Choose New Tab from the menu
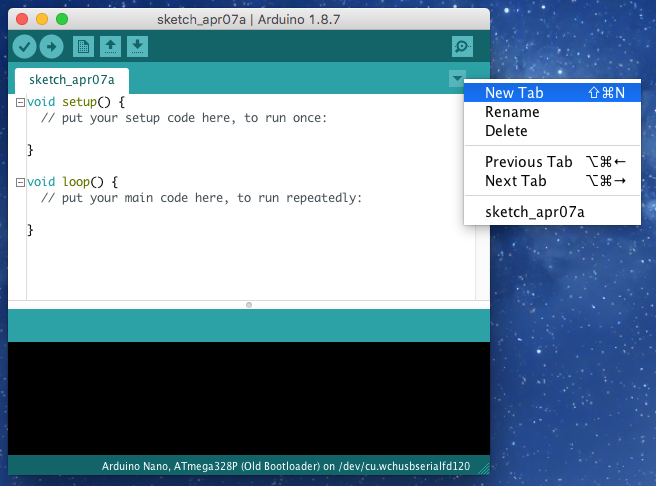 click(x=552, y=92)
